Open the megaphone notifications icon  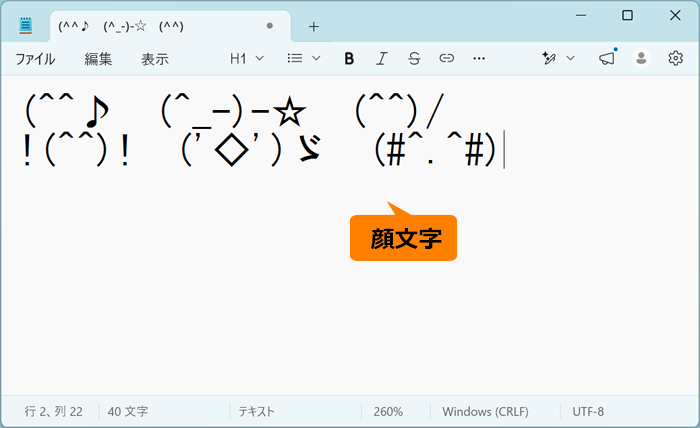click(x=607, y=58)
